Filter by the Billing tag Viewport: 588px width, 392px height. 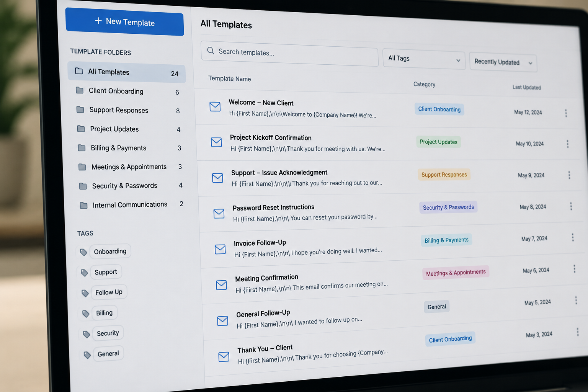105,313
